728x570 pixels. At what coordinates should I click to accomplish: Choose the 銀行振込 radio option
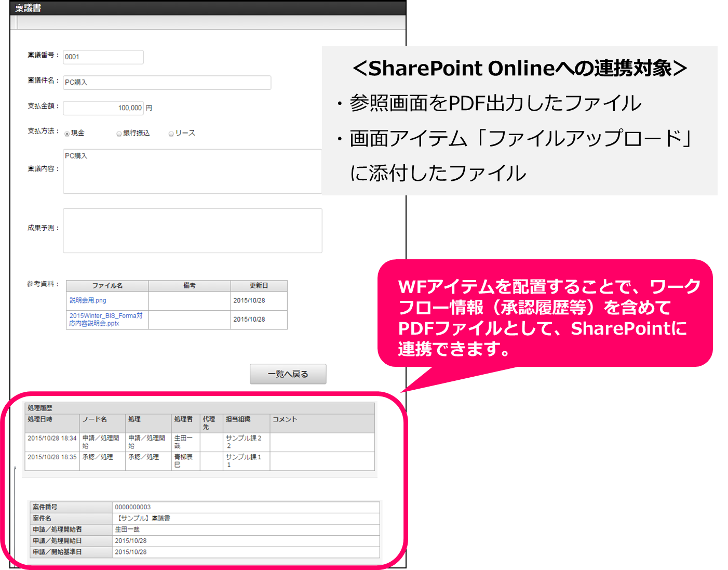[119, 134]
